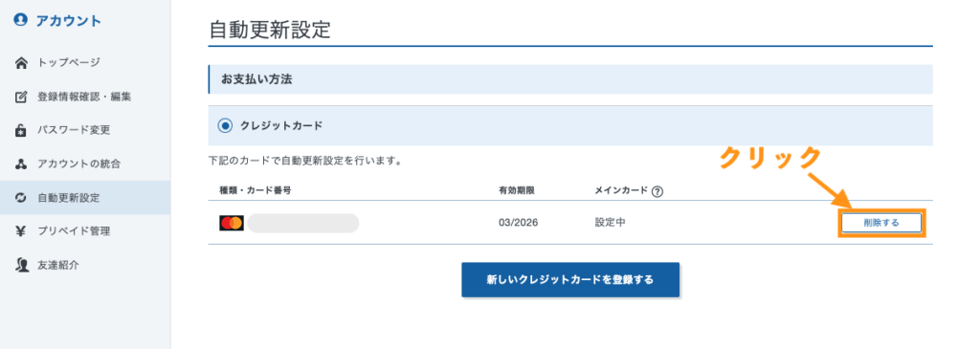Image resolution: width=980 pixels, height=349 pixels.
Task: Click the 削除する button
Action: tap(881, 223)
